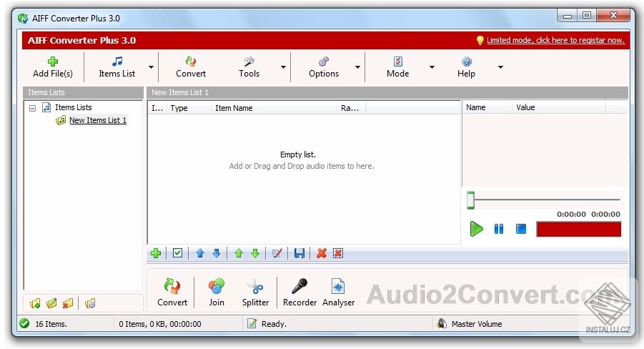This screenshot has width=644, height=349.
Task: Open the Recorder microphone tool
Action: pos(299,293)
